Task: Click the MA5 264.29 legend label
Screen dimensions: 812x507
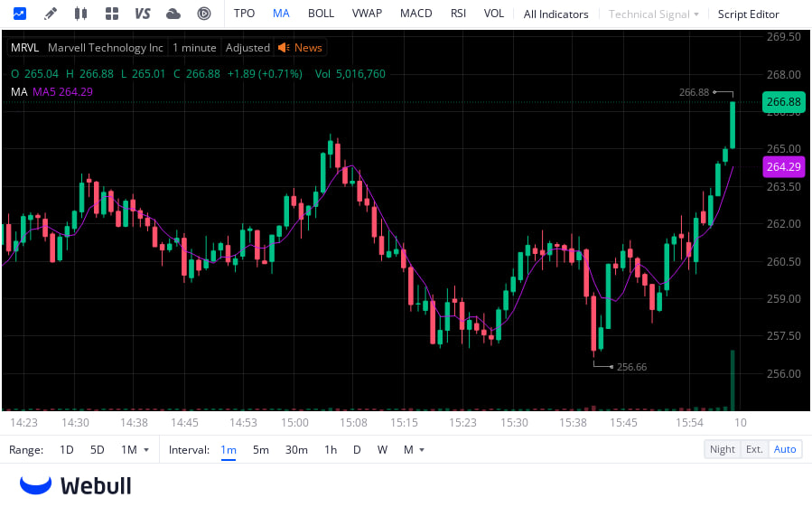Action: coord(62,92)
